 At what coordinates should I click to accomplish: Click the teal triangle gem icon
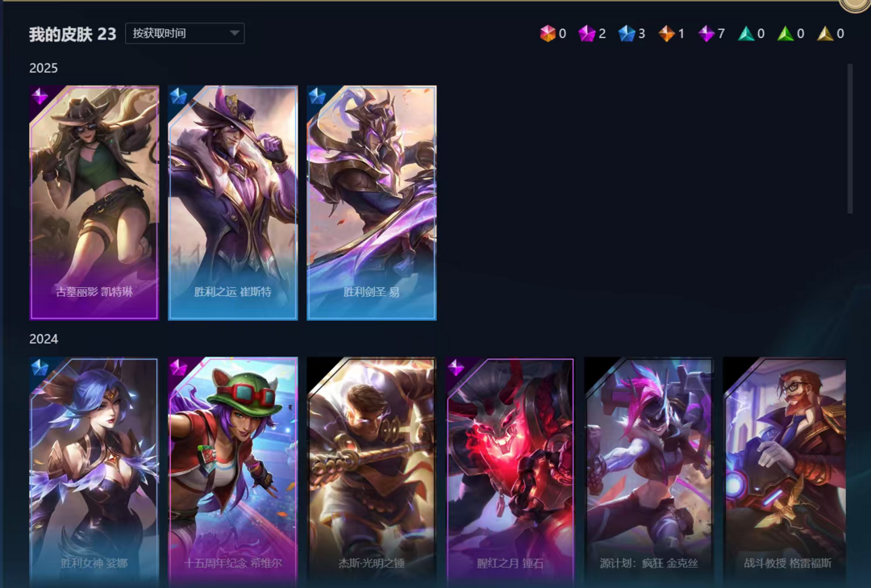pos(746,34)
